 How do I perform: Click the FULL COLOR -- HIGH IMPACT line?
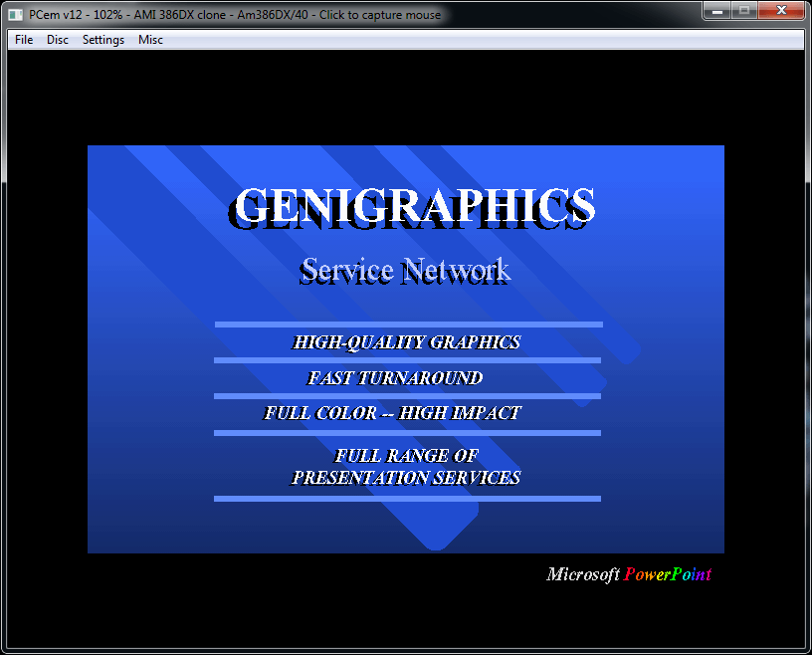coord(392,413)
